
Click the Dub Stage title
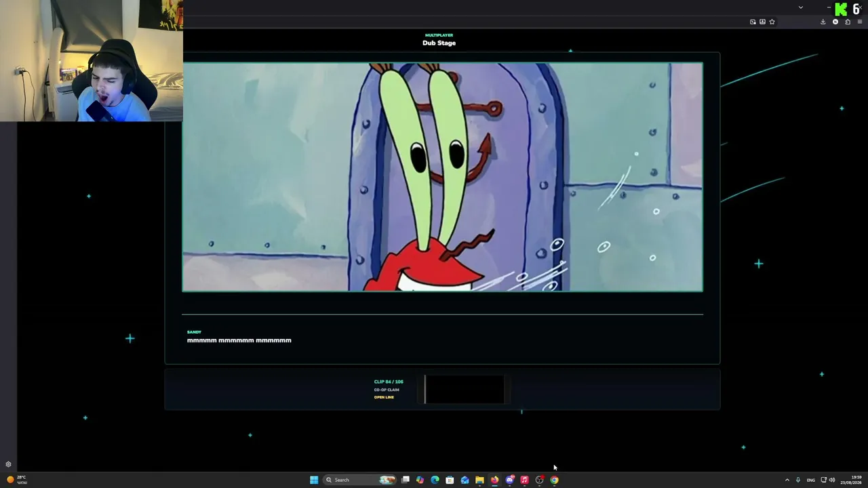[439, 43]
